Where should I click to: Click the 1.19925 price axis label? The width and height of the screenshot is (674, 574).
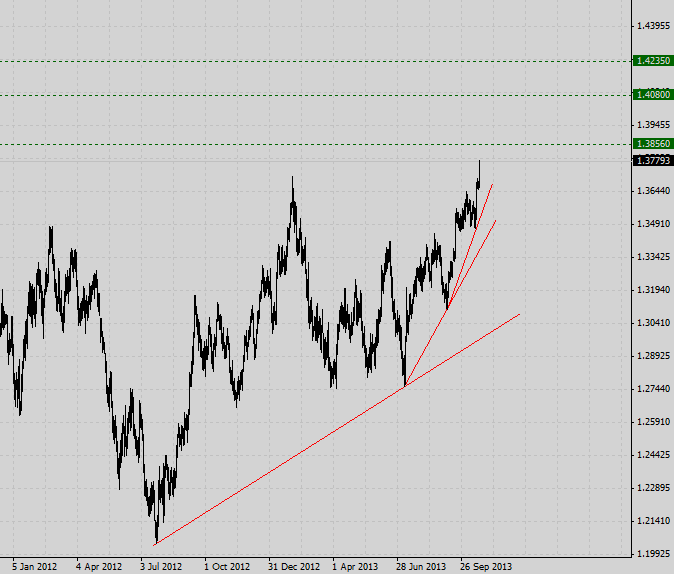(x=653, y=553)
